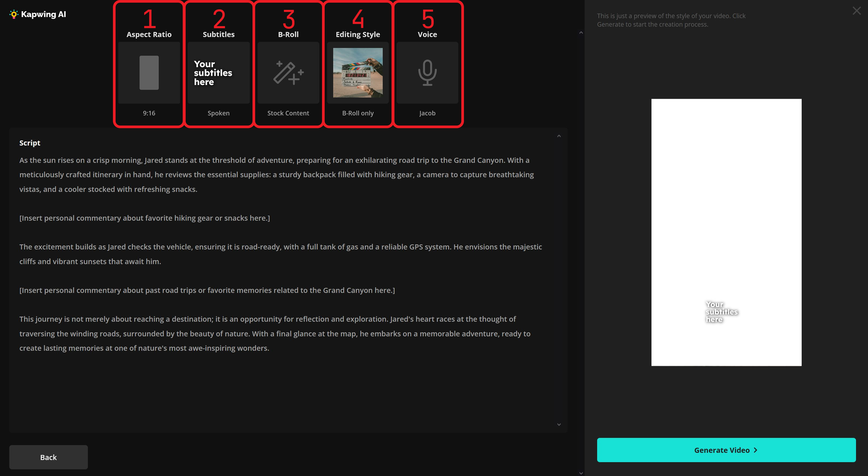
Task: Click page scrollbar down arrow
Action: tap(581, 473)
